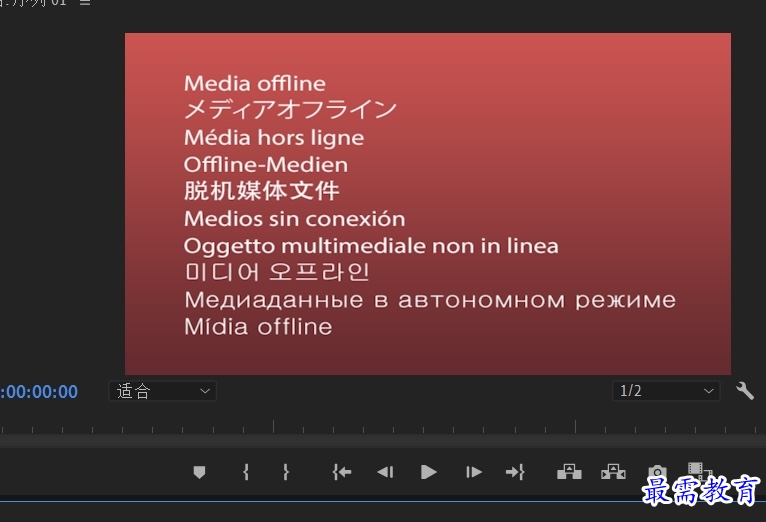
Task: Click the Extract button icon
Action: coord(613,472)
